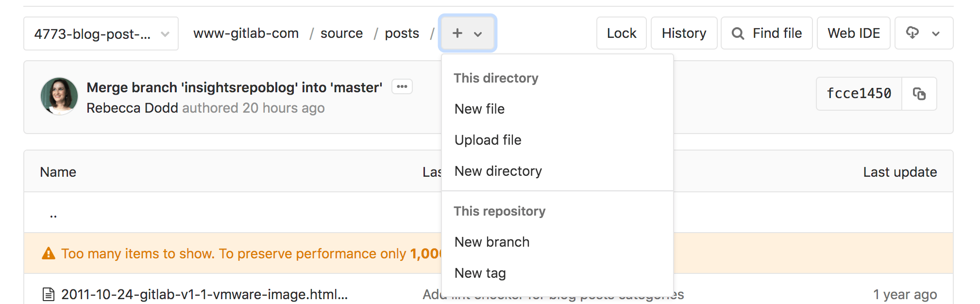980x304 pixels.
Task: Open the History button
Action: point(684,33)
